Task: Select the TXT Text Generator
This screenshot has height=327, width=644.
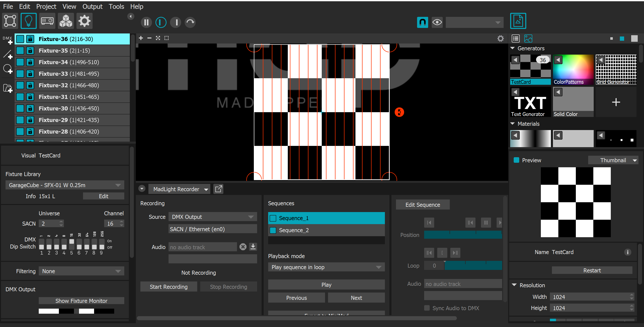Action: tap(530, 102)
